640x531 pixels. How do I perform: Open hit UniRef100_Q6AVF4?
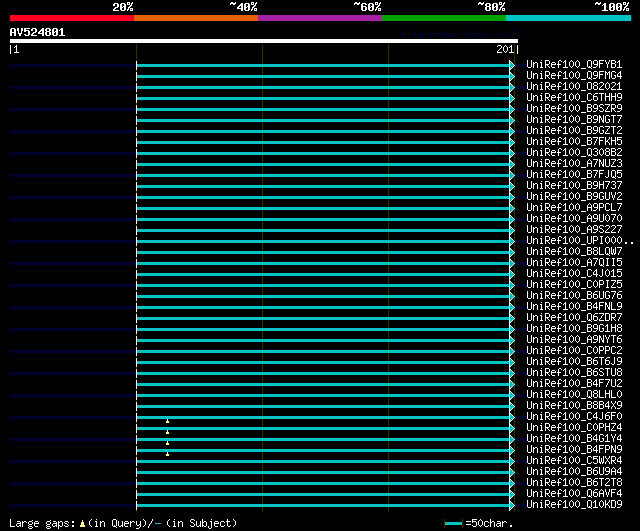pyautogui.click(x=574, y=494)
